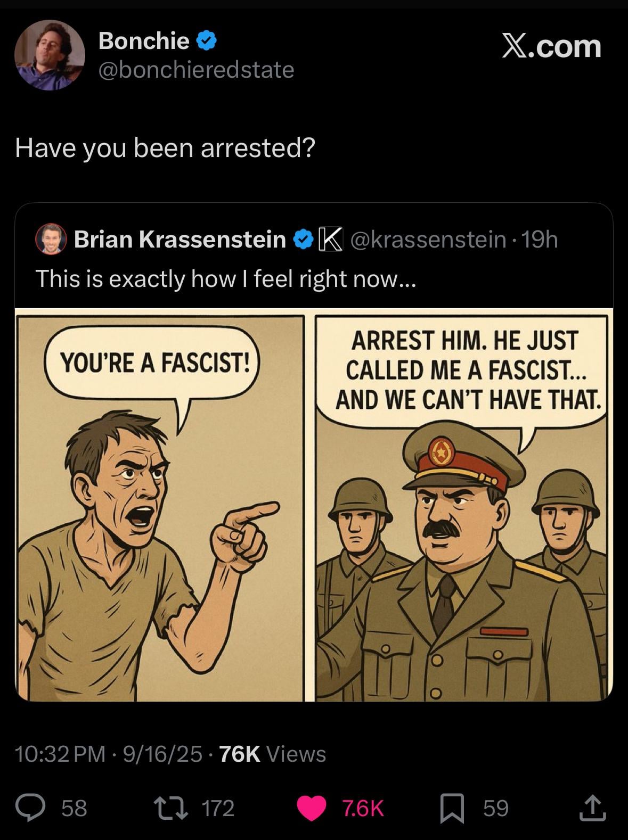Image resolution: width=628 pixels, height=840 pixels.
Task: Toggle the bookmark icon
Action: (452, 808)
